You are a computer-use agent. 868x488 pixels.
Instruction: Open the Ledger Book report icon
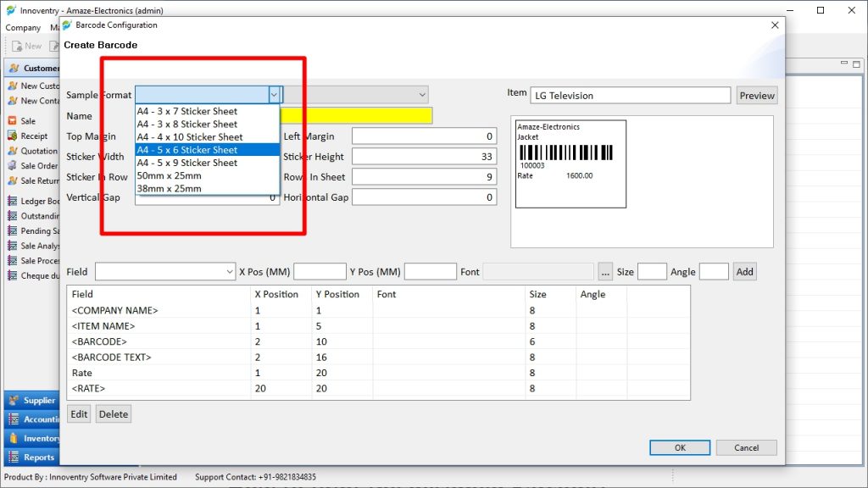12,201
